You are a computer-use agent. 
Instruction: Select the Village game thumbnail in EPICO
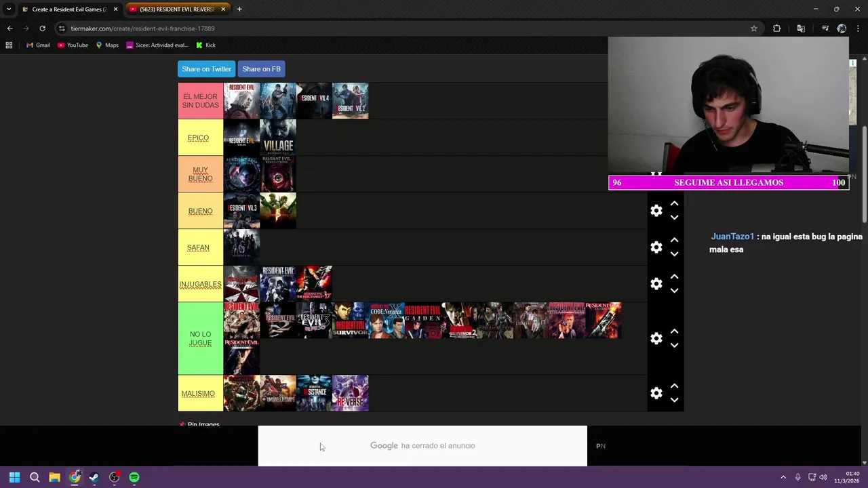pyautogui.click(x=278, y=138)
